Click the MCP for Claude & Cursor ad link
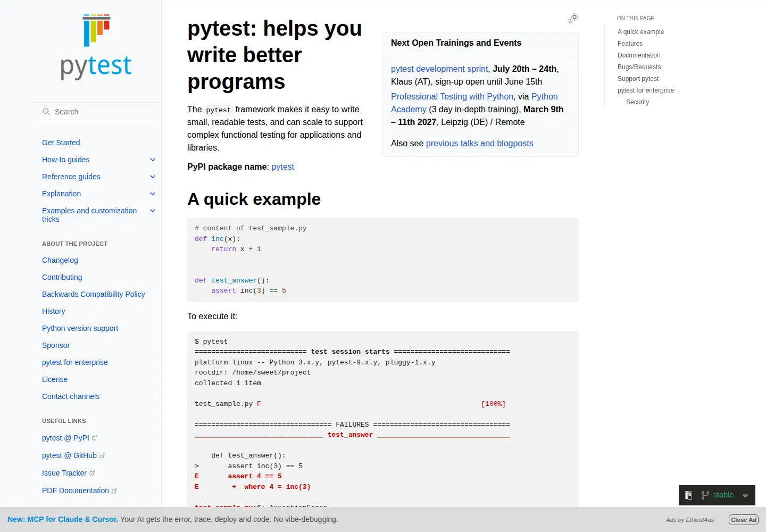The image size is (766, 532). pyautogui.click(x=63, y=519)
